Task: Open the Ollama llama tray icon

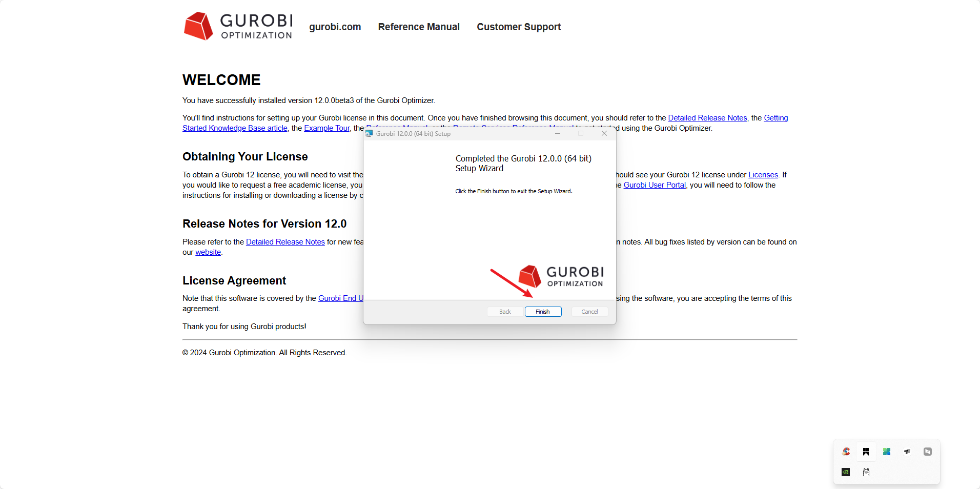Action: [x=866, y=472]
